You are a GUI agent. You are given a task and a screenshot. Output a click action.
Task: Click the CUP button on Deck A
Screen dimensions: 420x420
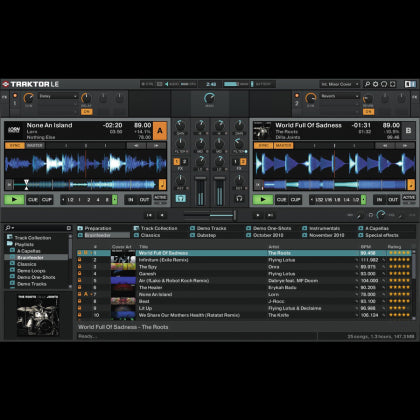click(47, 200)
